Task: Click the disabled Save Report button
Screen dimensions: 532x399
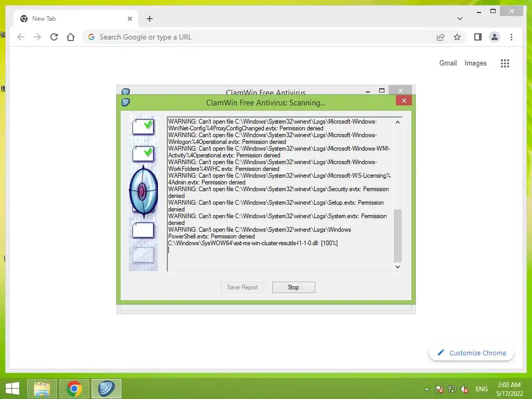Action: coord(242,287)
